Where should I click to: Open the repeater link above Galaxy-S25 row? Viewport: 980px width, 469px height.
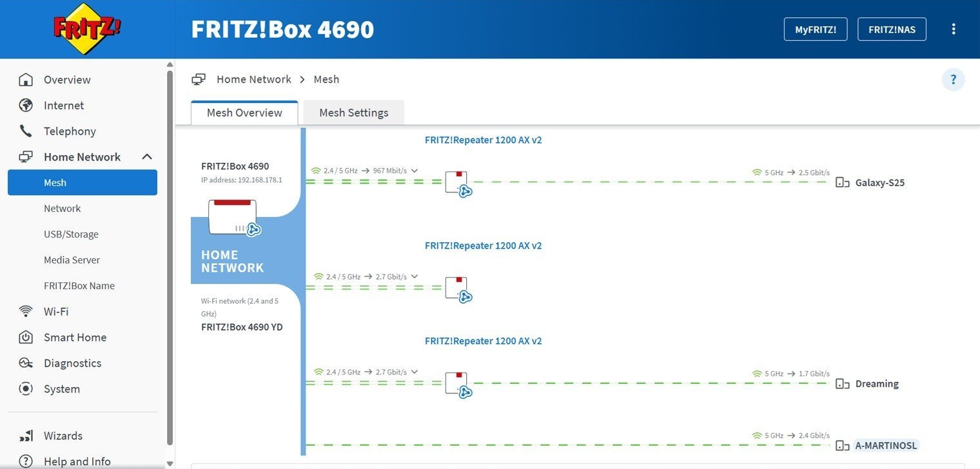(484, 140)
